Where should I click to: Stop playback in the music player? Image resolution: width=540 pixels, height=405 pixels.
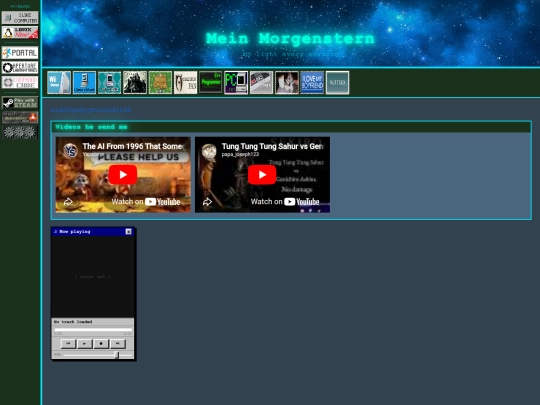click(101, 344)
